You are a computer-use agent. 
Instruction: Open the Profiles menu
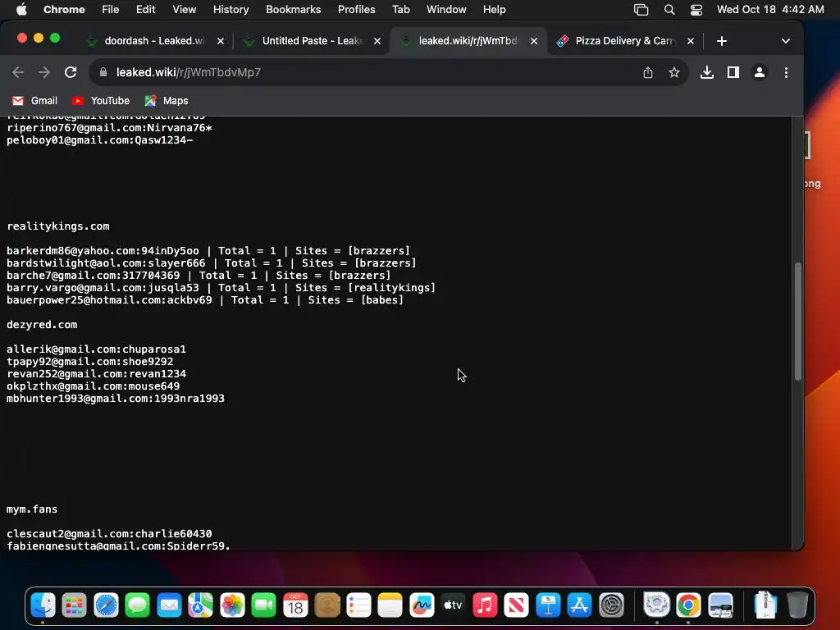coord(356,10)
